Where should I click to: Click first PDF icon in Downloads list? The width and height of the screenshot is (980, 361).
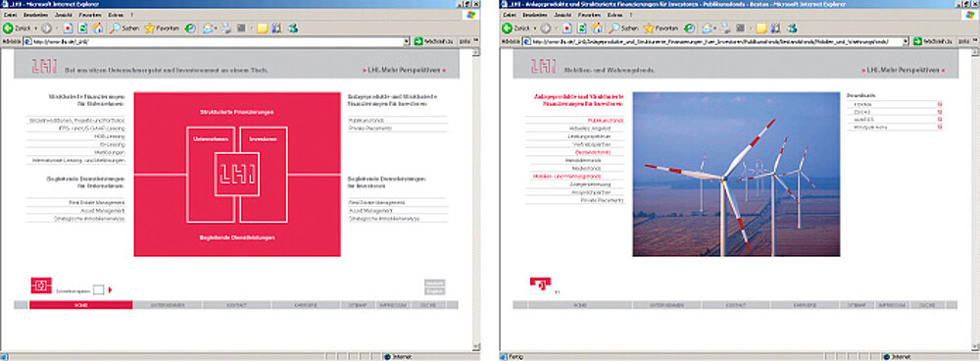940,104
